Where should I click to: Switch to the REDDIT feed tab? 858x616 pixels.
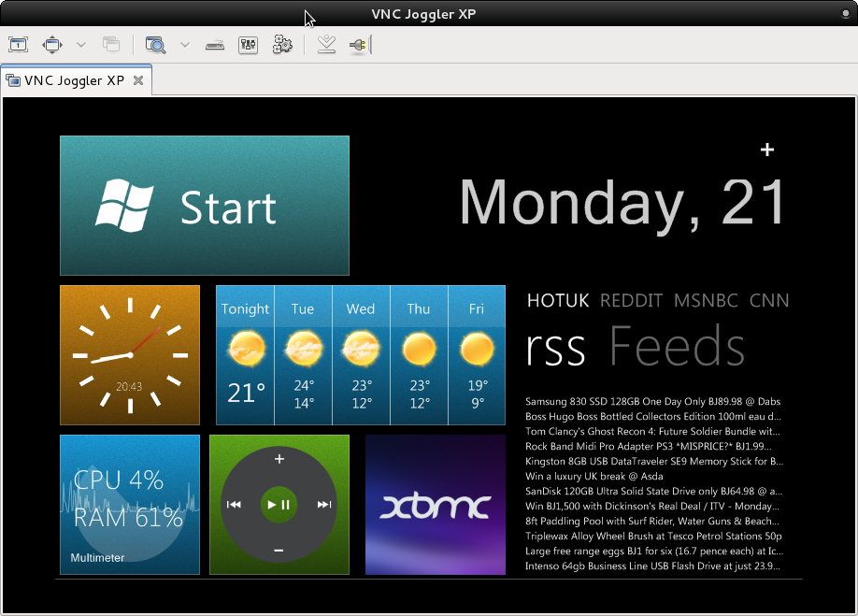632,300
